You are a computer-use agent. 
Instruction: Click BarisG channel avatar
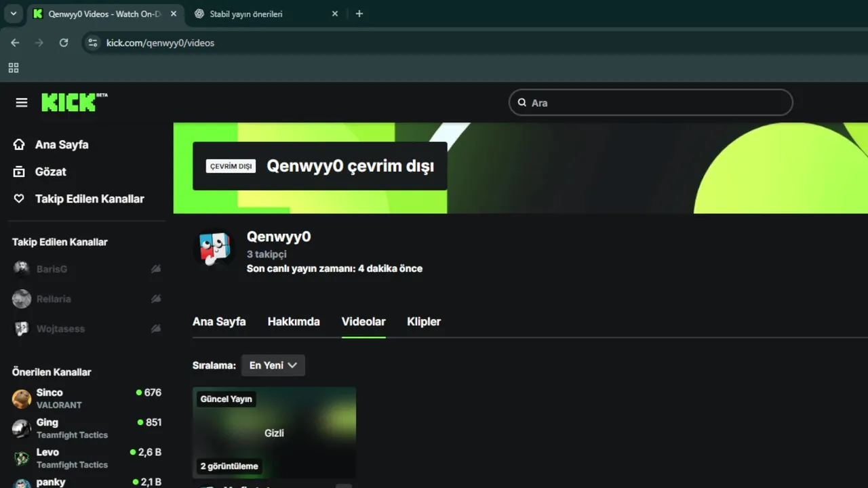tap(22, 269)
